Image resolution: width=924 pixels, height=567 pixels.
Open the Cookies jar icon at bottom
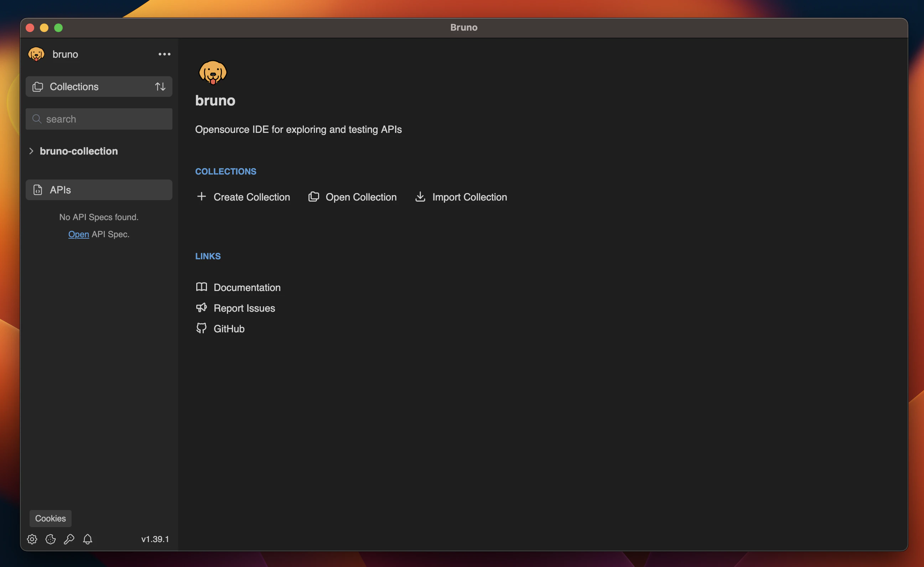point(50,539)
